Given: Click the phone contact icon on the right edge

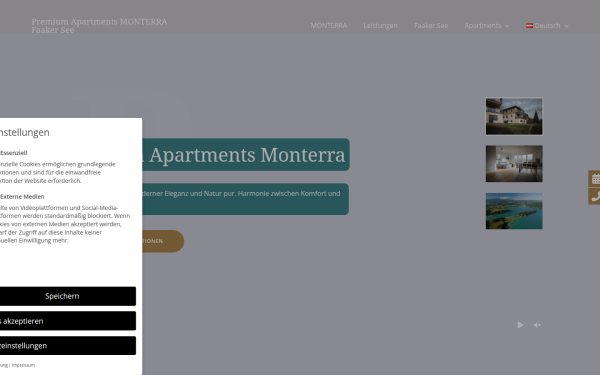Looking at the screenshot, I should [x=594, y=196].
